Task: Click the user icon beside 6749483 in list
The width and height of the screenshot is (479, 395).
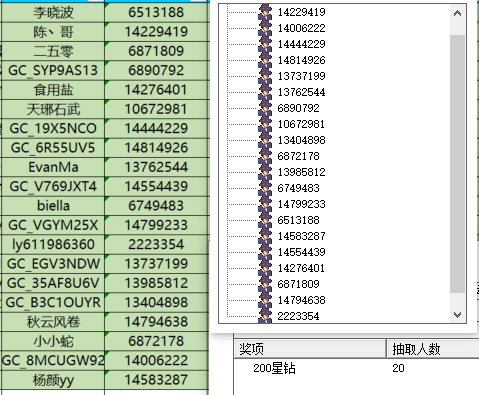Action: [265, 188]
